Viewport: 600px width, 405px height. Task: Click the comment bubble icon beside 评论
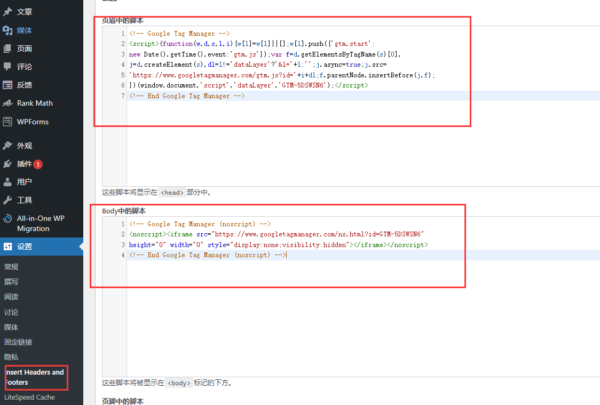[7, 67]
